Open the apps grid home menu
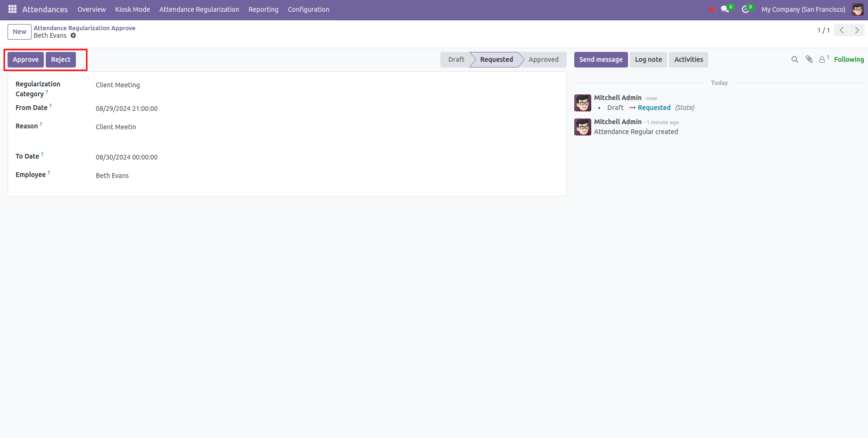The height and width of the screenshot is (438, 868). pos(12,9)
